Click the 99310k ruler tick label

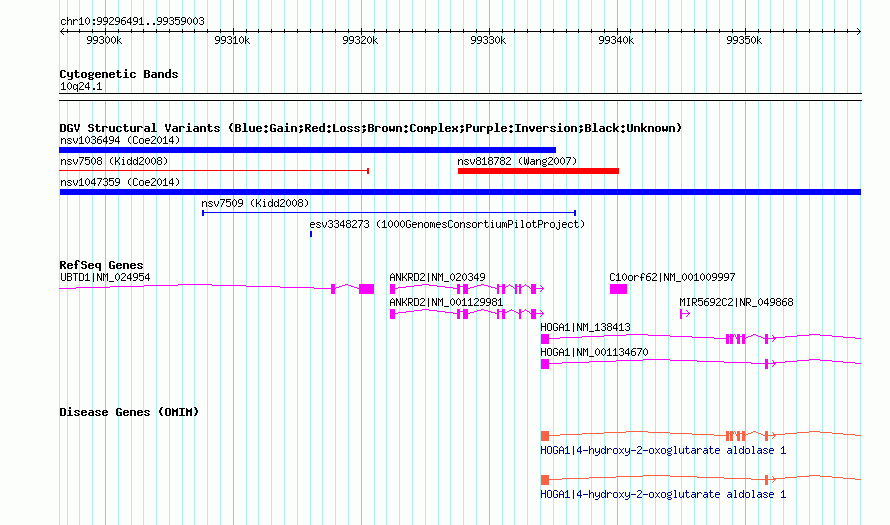point(232,41)
